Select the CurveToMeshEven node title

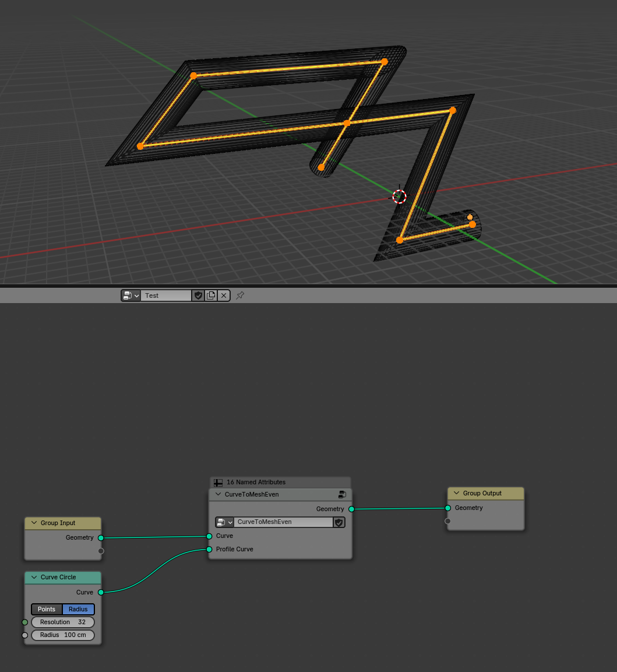[252, 495]
